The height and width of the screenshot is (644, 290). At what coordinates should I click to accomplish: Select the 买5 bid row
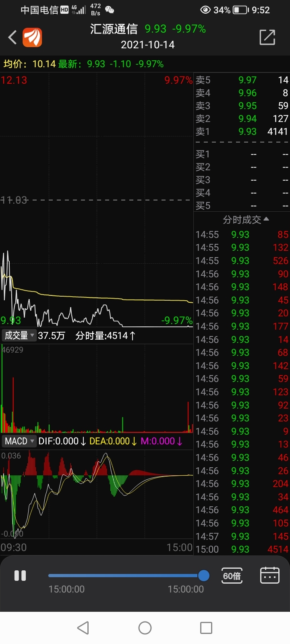(242, 206)
